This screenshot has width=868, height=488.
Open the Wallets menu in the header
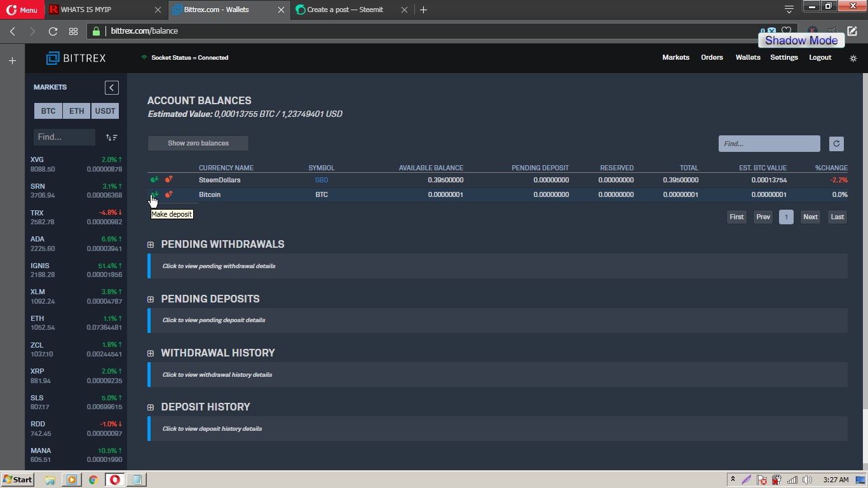click(x=748, y=58)
